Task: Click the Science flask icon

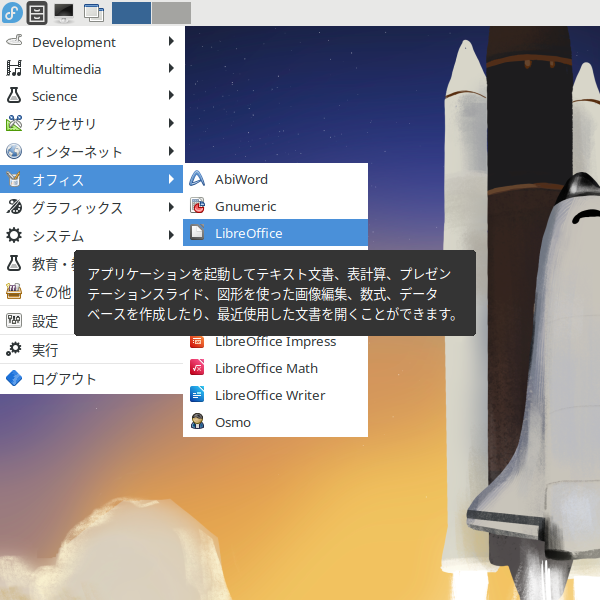Action: (x=14, y=96)
